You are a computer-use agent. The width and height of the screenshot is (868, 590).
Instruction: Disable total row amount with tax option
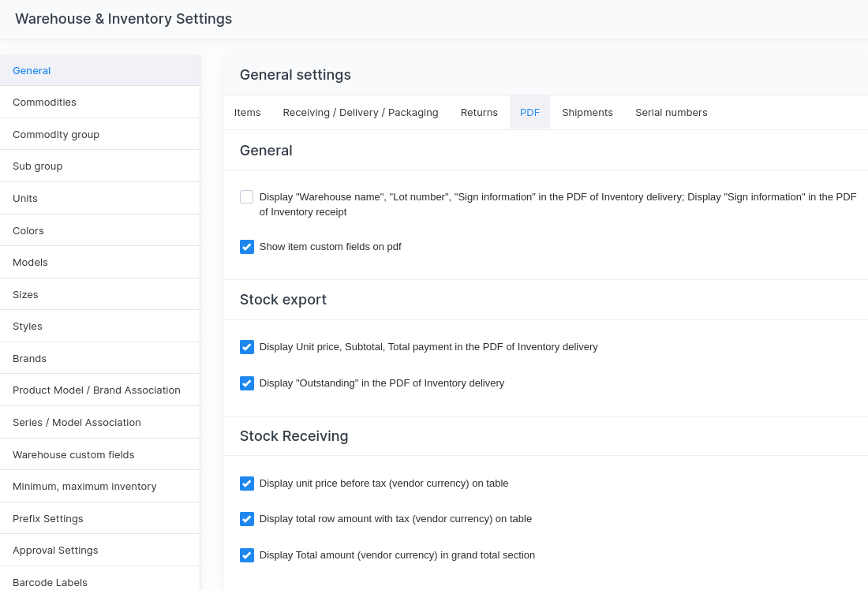pyautogui.click(x=247, y=519)
